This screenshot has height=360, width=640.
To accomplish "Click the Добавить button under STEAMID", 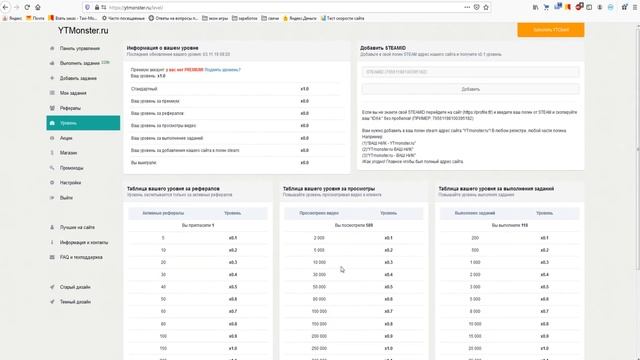I will [x=470, y=89].
